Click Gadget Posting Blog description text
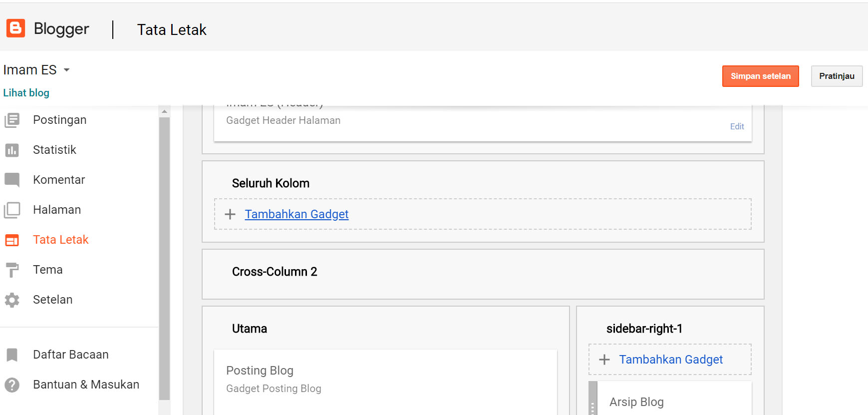The width and height of the screenshot is (868, 415). 274,389
